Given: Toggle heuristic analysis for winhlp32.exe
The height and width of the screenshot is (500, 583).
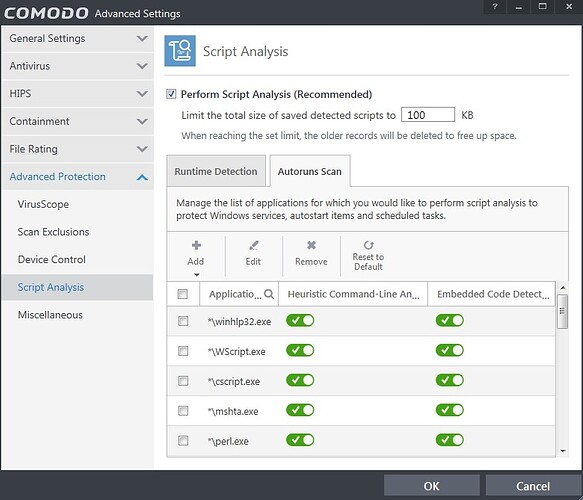Looking at the screenshot, I should point(300,320).
